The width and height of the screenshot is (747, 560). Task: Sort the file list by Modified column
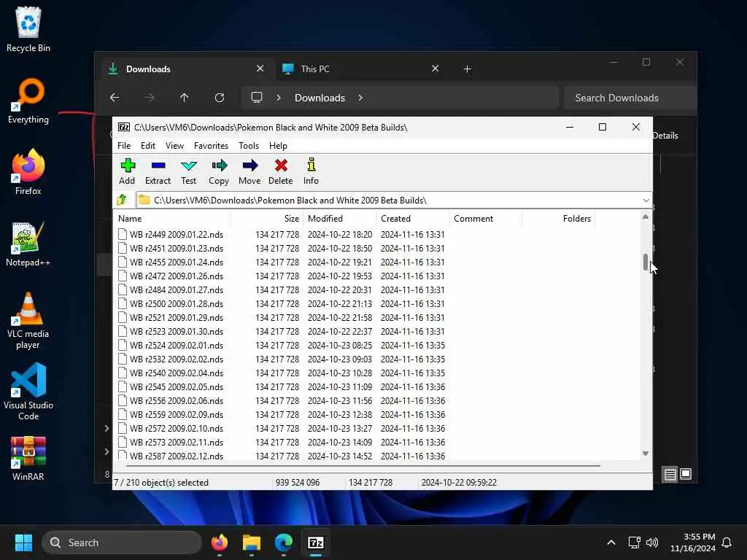tap(340, 219)
